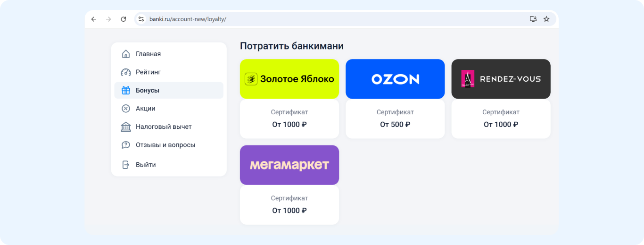Click the banki.ru address bar URL
The height and width of the screenshot is (245, 644).
point(188,19)
